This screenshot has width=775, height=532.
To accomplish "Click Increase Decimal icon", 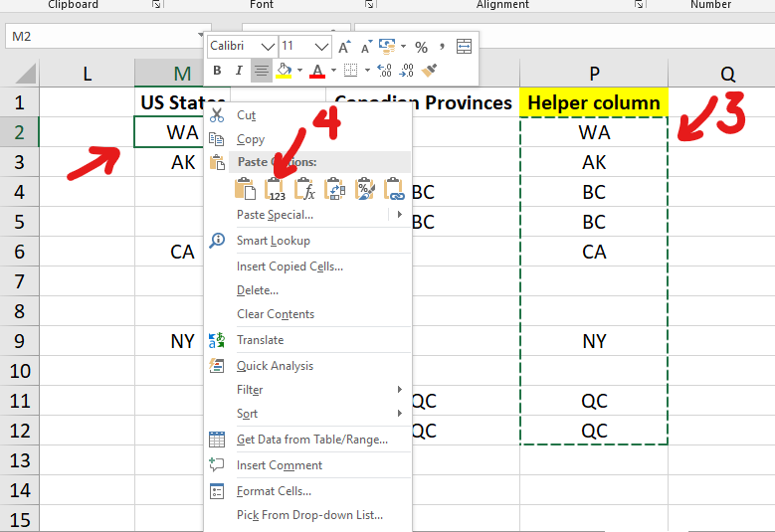I will point(384,71).
